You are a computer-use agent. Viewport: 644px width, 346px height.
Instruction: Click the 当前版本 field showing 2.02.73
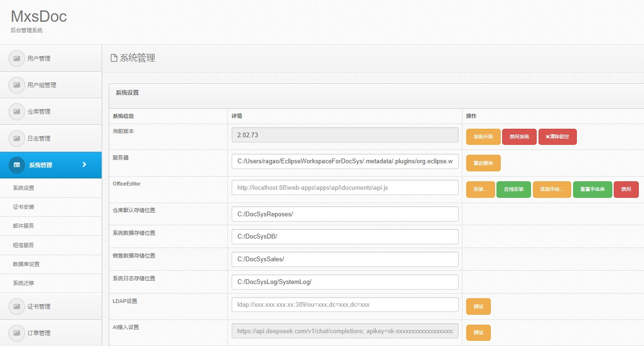coord(345,135)
